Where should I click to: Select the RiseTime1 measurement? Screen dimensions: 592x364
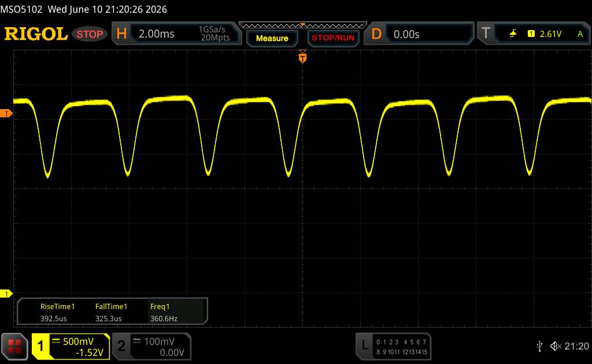pos(57,307)
